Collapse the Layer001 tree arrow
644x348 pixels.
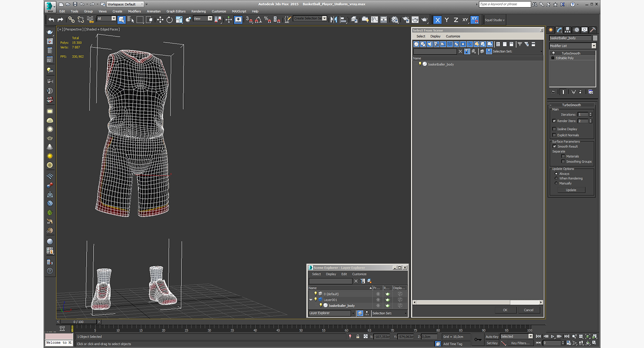click(x=311, y=300)
